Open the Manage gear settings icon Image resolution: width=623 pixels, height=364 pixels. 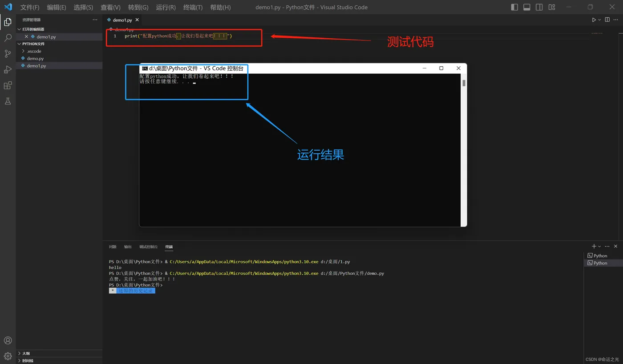[8, 356]
